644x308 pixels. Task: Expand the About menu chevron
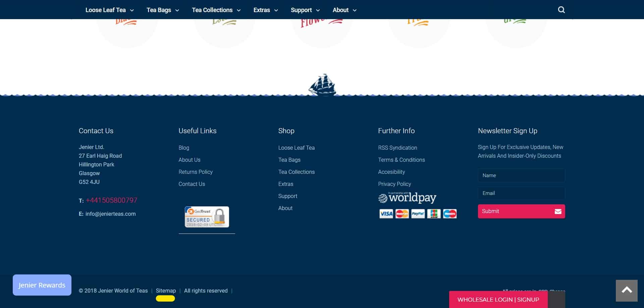click(355, 10)
